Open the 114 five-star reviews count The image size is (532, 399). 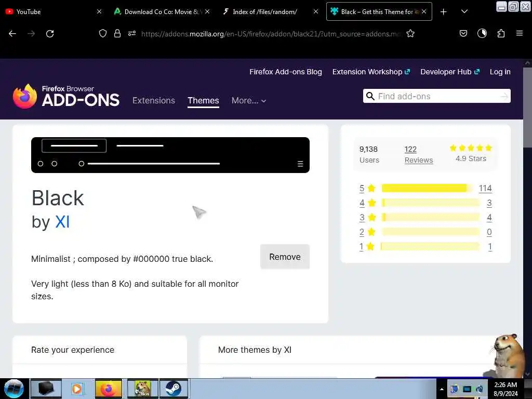tap(485, 188)
